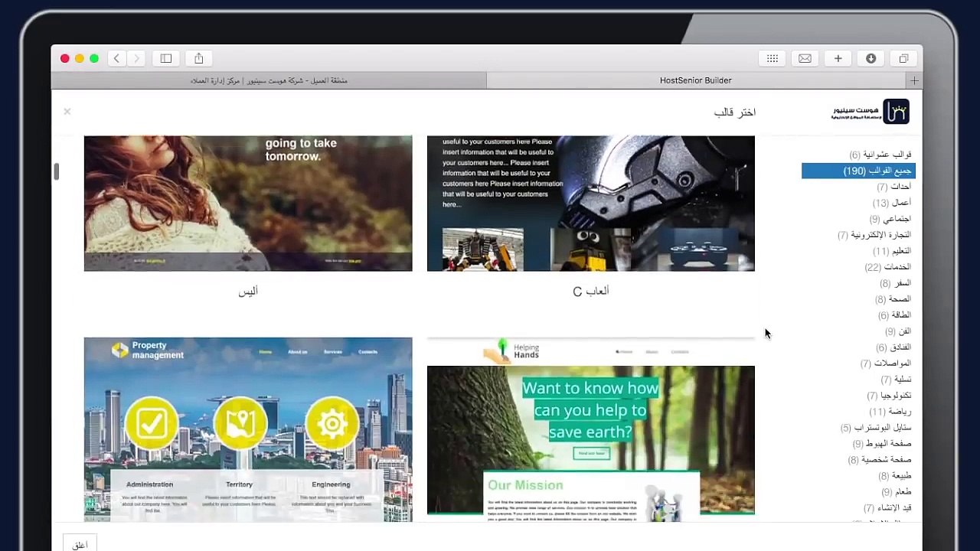Screen dimensions: 980x551
Task: Select category صفحة شخصية (8)
Action: [x=880, y=460]
